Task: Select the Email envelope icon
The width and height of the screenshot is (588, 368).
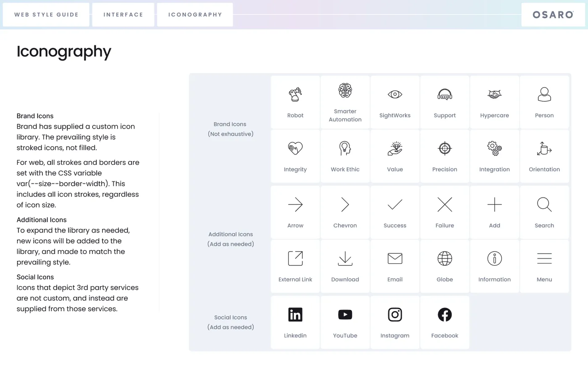Action: click(395, 259)
